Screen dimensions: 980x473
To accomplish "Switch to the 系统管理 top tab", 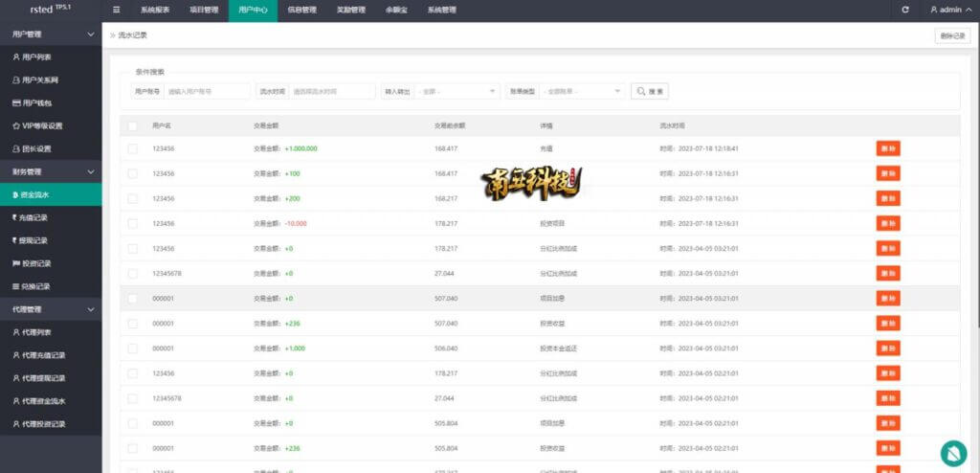I will coord(442,10).
